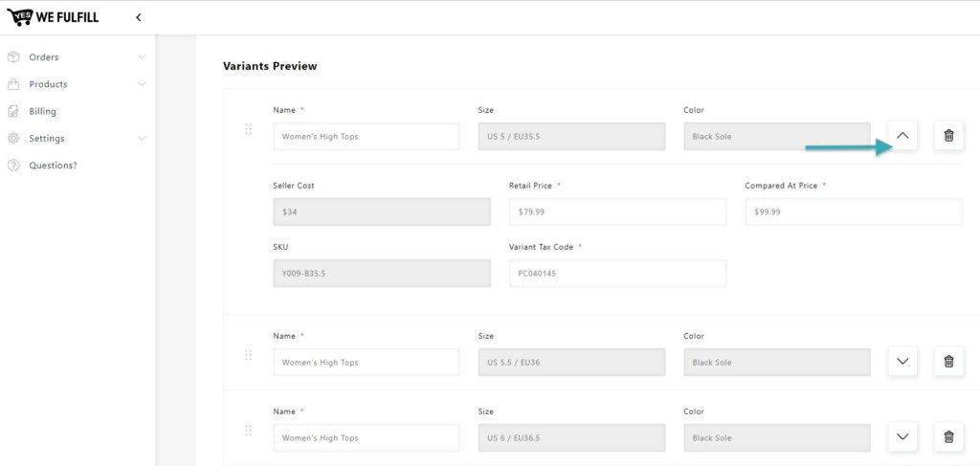Expand the US 5.5 / EU36 variant details
980x466 pixels.
[x=902, y=361]
